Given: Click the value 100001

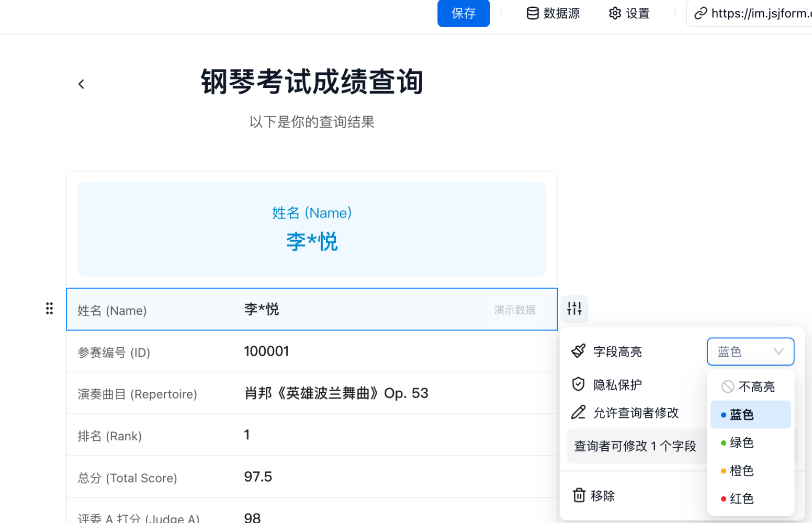Looking at the screenshot, I should (x=266, y=351).
